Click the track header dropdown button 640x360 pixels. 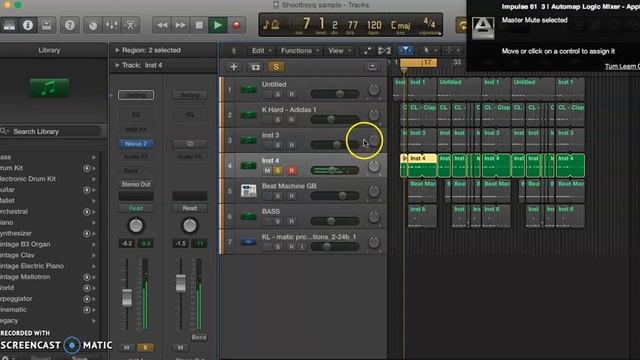point(372,67)
